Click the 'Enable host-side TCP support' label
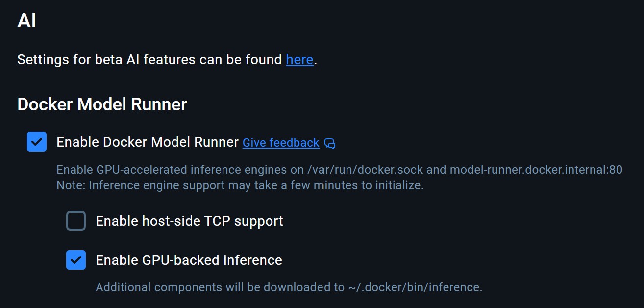The height and width of the screenshot is (308, 644). pyautogui.click(x=189, y=221)
